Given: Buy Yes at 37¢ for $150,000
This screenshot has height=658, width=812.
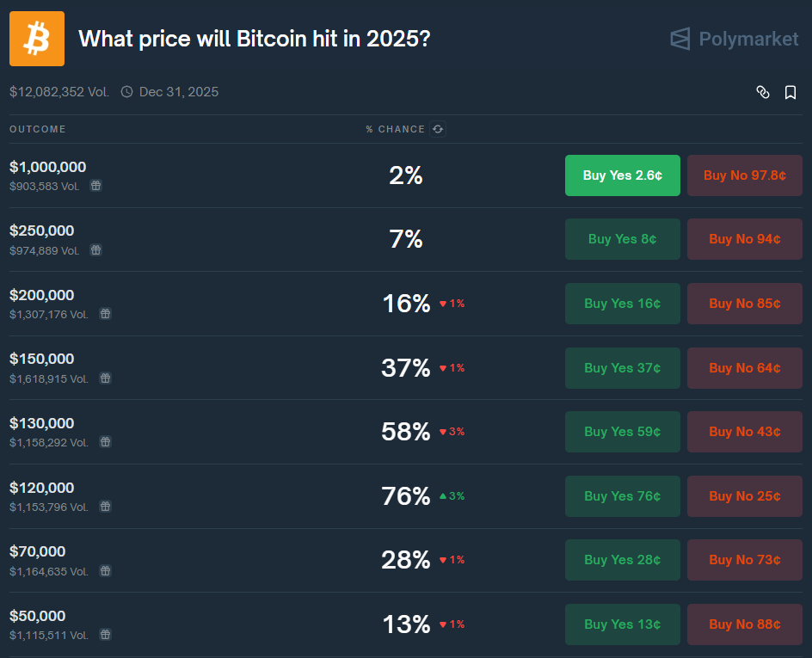Looking at the screenshot, I should pos(622,367).
